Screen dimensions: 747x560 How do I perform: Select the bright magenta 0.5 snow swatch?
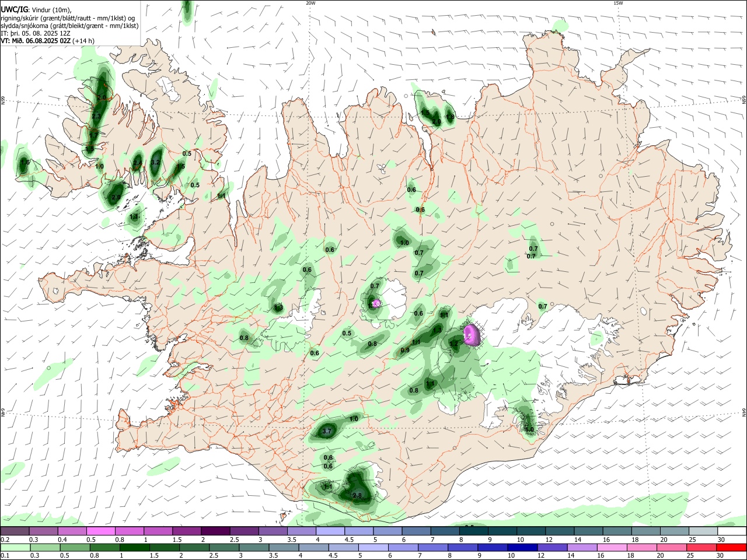point(100,531)
